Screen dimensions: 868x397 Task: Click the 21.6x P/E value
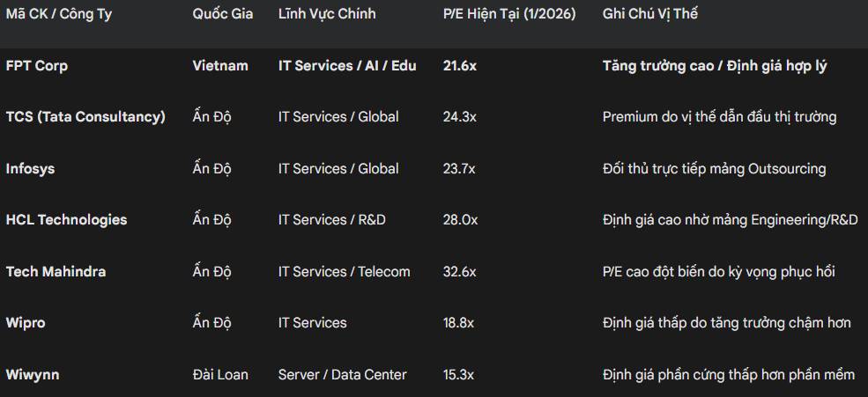pyautogui.click(x=459, y=66)
